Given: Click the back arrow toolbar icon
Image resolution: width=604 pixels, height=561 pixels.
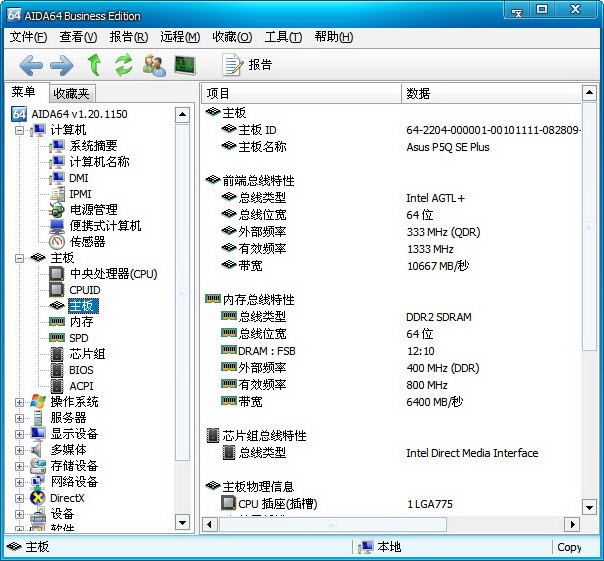Looking at the screenshot, I should pos(31,66).
